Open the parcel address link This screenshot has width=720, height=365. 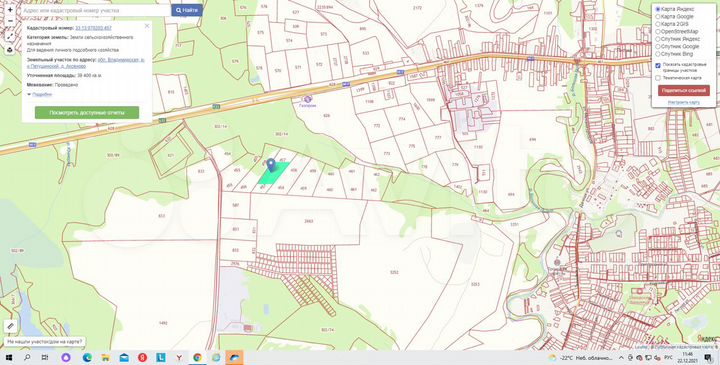point(86,63)
